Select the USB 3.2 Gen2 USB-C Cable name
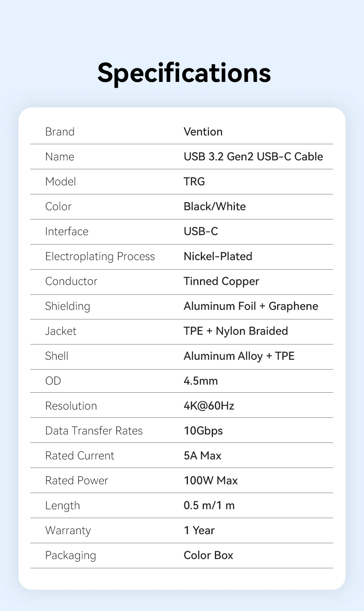364x611 pixels. point(253,157)
